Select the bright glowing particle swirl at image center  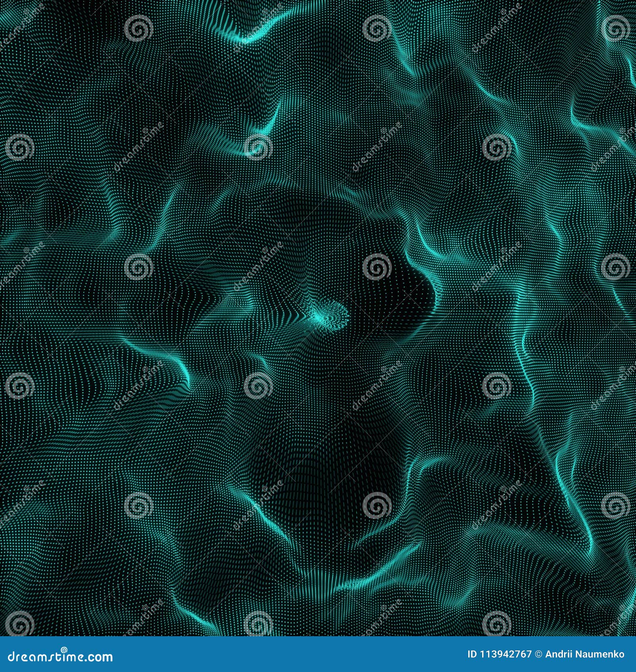[x=322, y=318]
